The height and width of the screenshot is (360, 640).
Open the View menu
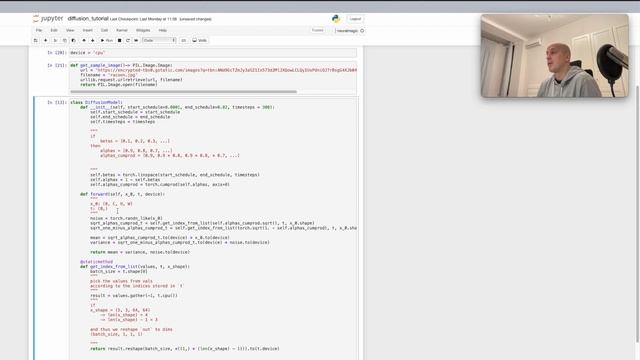70,30
